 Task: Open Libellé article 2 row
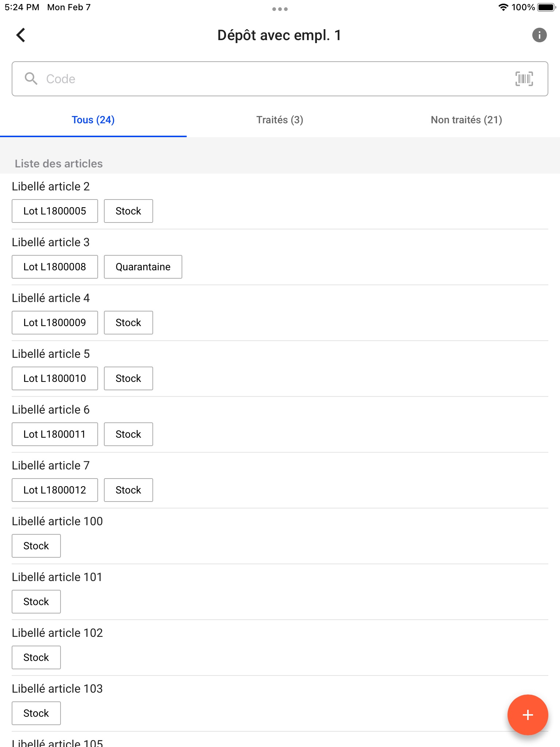(280, 201)
